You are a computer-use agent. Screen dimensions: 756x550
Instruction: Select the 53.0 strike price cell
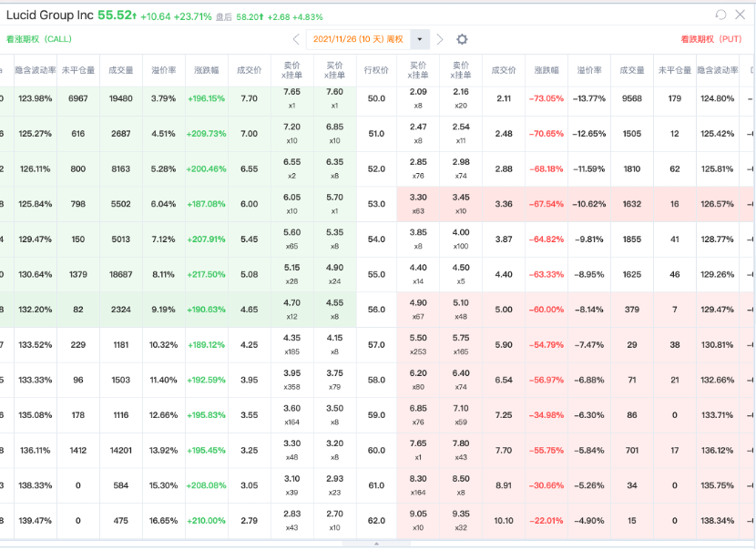(x=376, y=204)
